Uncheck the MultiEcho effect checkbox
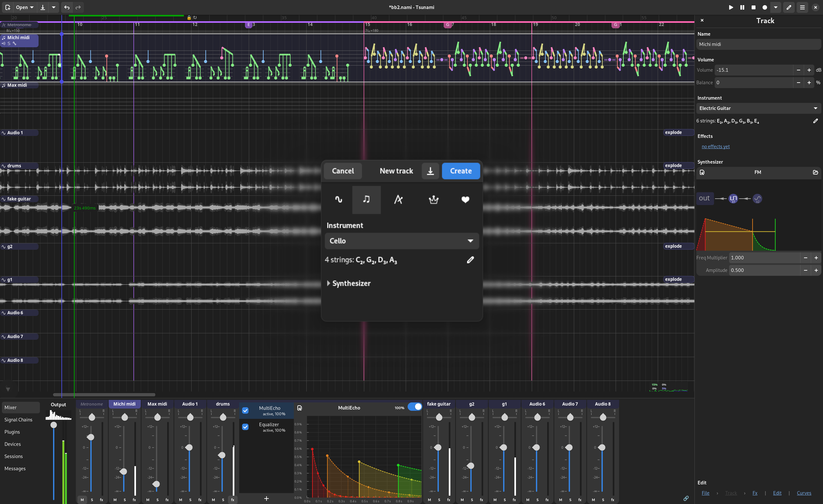The width and height of the screenshot is (823, 504). pos(245,410)
